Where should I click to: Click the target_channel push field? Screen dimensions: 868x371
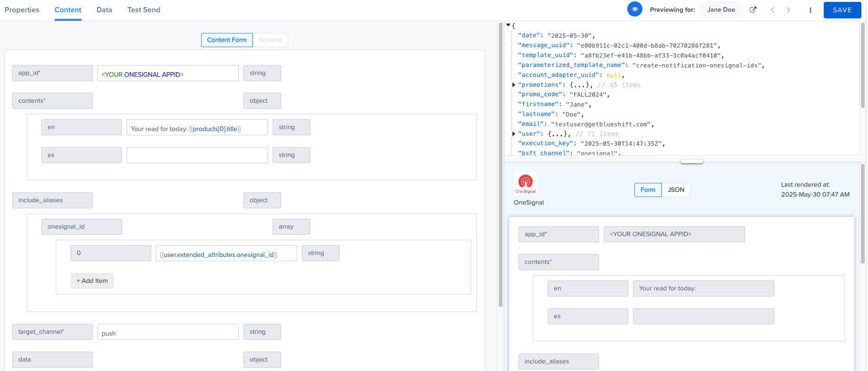[168, 332]
